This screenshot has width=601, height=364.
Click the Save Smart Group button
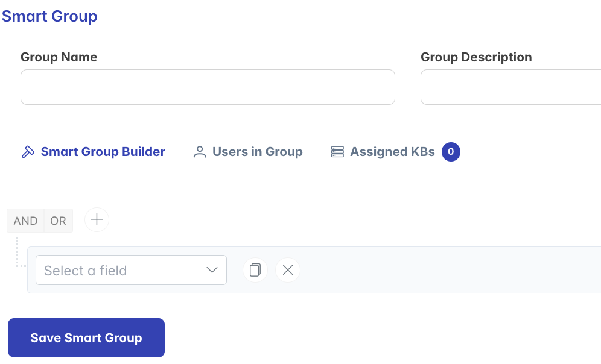(86, 337)
